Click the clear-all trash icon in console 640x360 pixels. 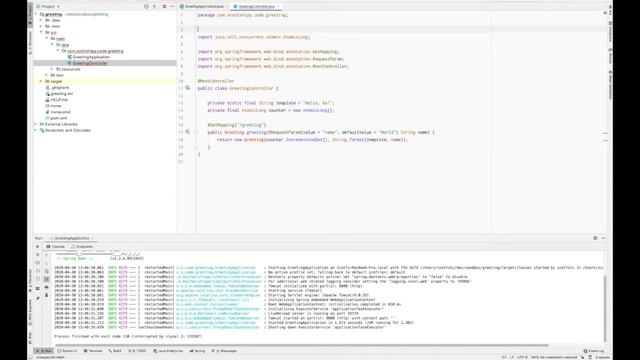(x=46, y=295)
